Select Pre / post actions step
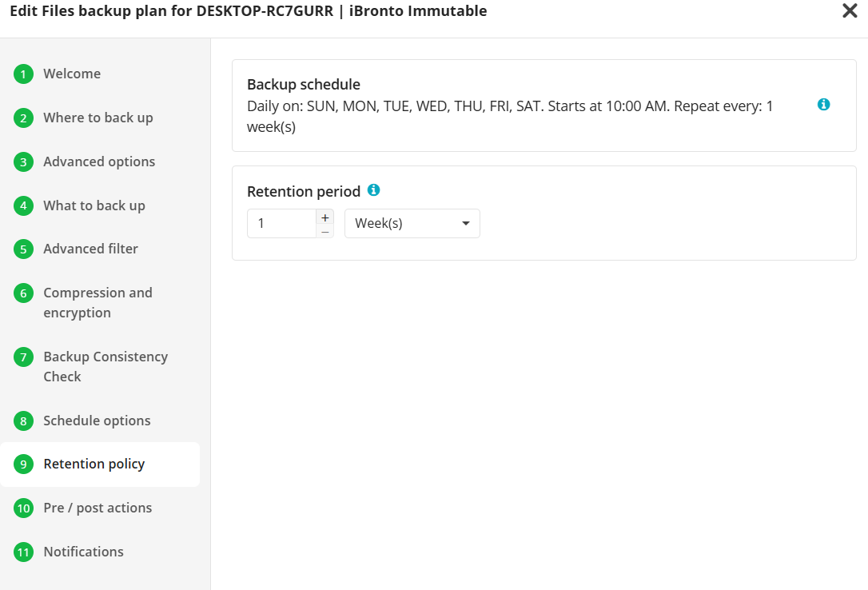868x590 pixels. [x=98, y=508]
